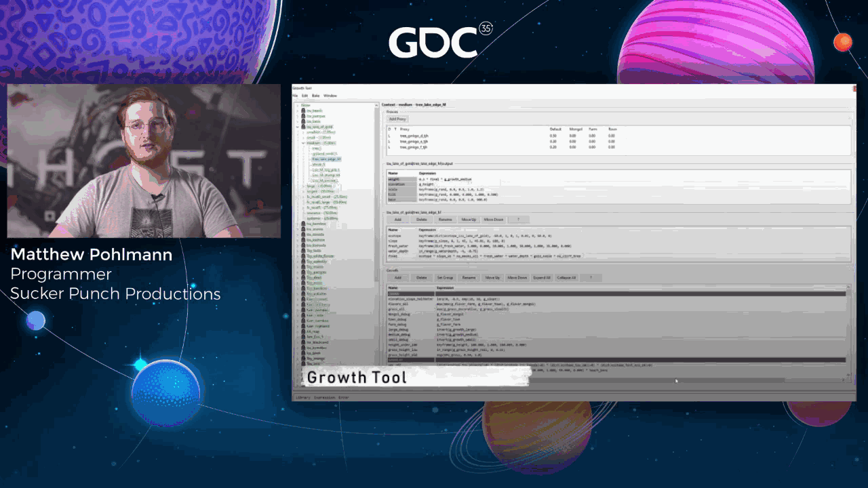Switch to the Expression tab
This screenshot has height=488, width=868.
click(324, 397)
